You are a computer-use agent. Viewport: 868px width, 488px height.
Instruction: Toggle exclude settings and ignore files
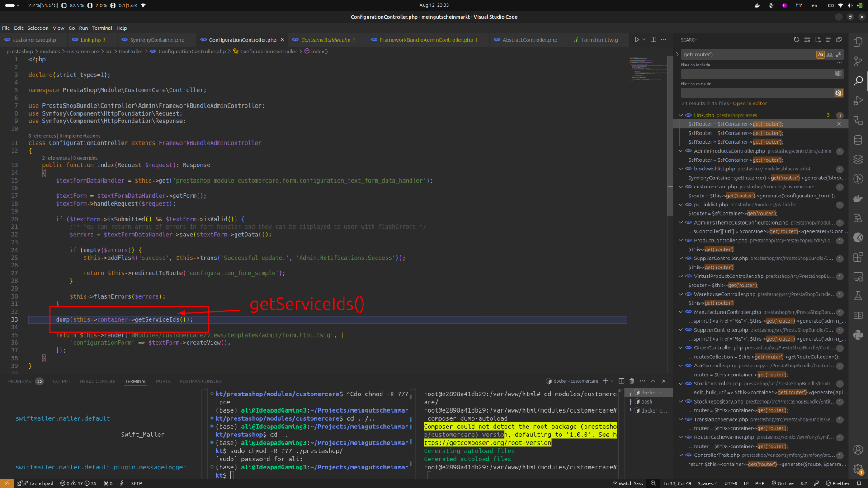coord(839,93)
